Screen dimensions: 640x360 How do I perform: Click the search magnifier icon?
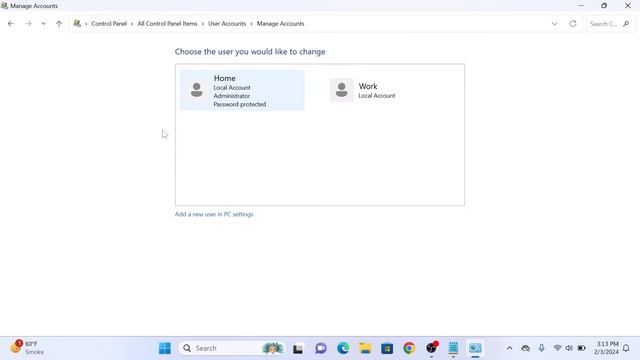[626, 24]
